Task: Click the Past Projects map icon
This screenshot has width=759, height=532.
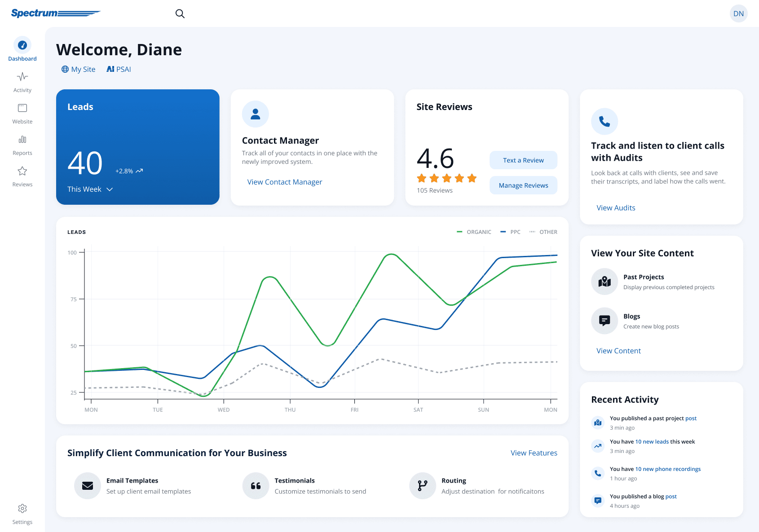Action: coord(605,281)
